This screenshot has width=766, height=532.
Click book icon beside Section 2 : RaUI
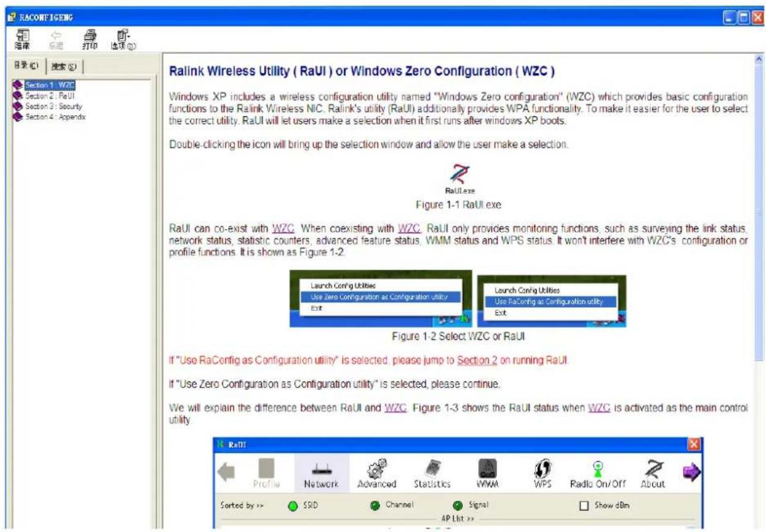[x=18, y=96]
